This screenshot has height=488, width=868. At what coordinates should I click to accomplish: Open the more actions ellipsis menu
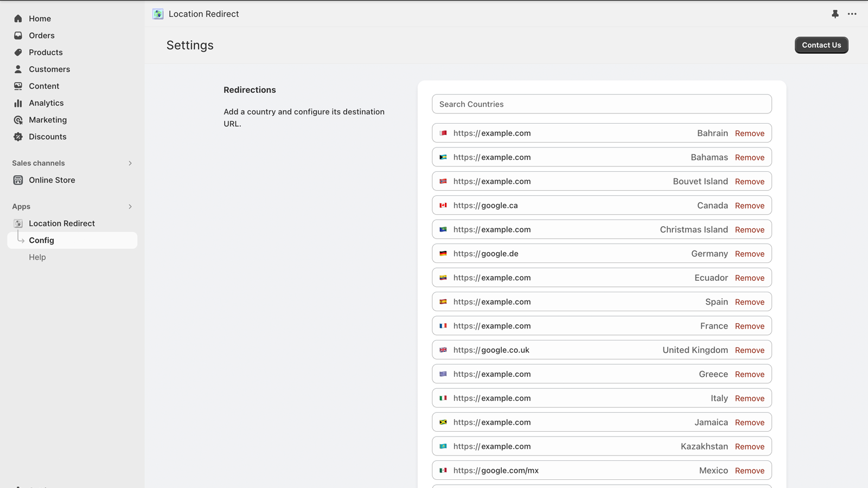point(852,14)
